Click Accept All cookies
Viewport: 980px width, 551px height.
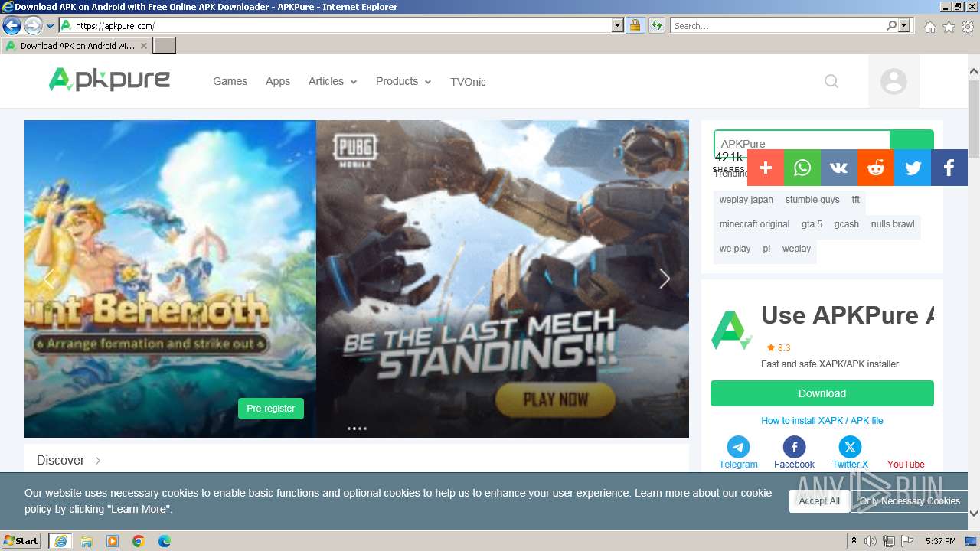pos(819,501)
